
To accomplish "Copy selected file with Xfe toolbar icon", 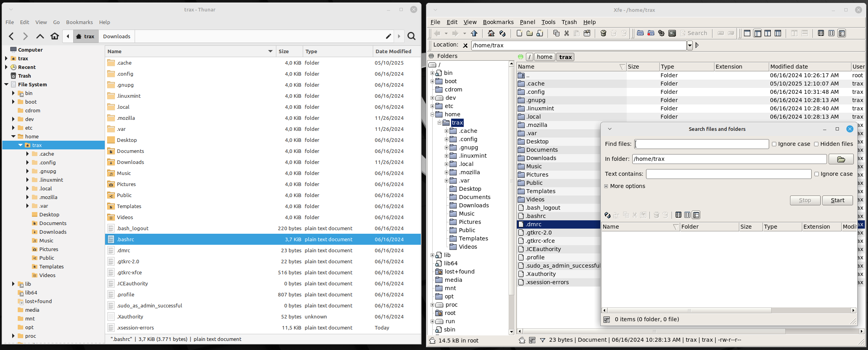I will [556, 34].
